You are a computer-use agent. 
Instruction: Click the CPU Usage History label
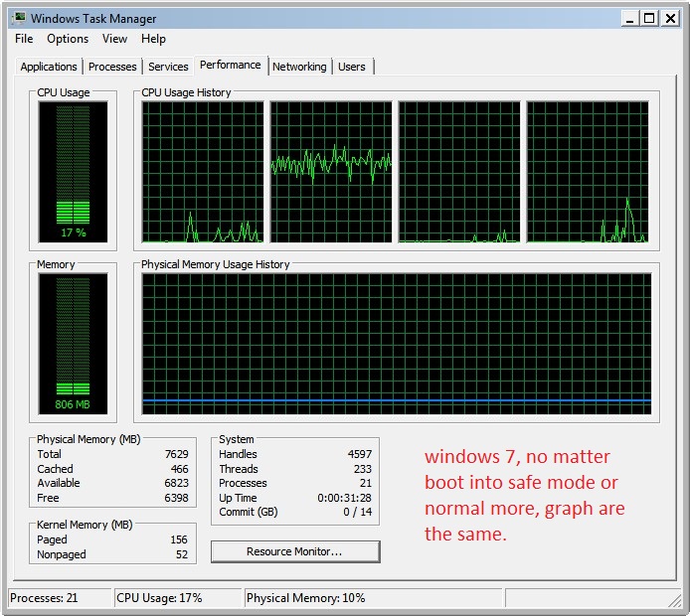[186, 92]
